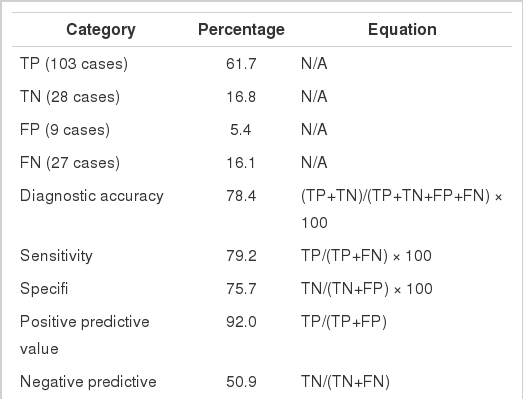This screenshot has width=523, height=399.
Task: Click the 61.7 percentage value
Action: tap(241, 64)
